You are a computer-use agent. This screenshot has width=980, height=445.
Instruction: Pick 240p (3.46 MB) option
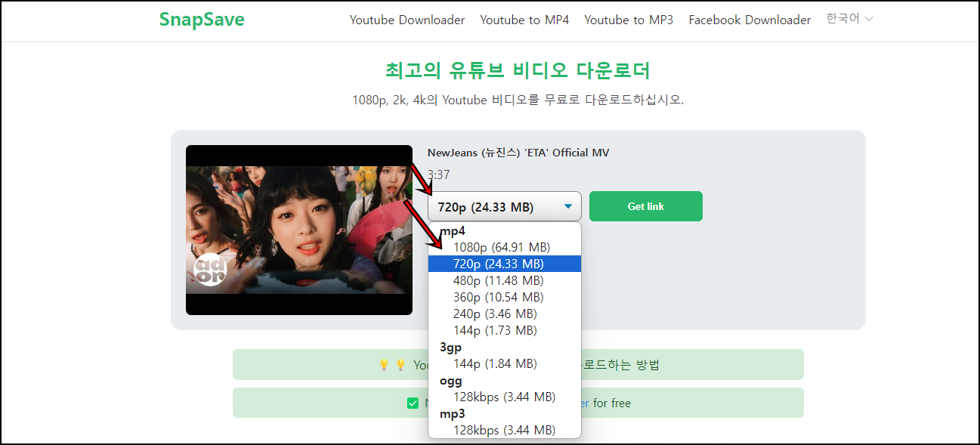505,314
